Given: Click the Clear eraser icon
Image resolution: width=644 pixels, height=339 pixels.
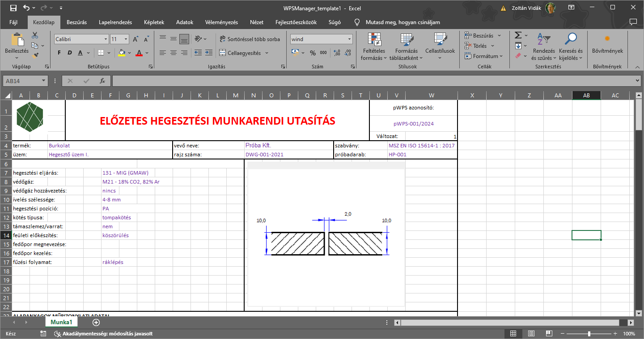Looking at the screenshot, I should (x=518, y=56).
